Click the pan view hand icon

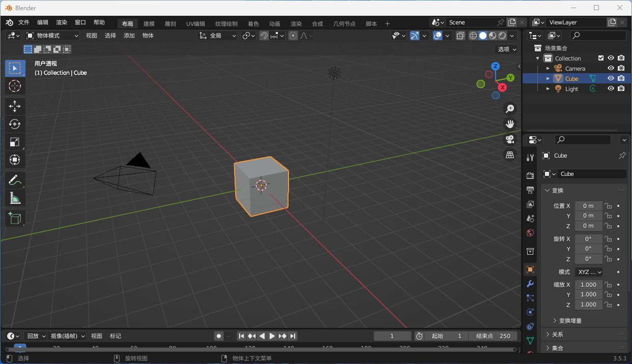coord(510,124)
